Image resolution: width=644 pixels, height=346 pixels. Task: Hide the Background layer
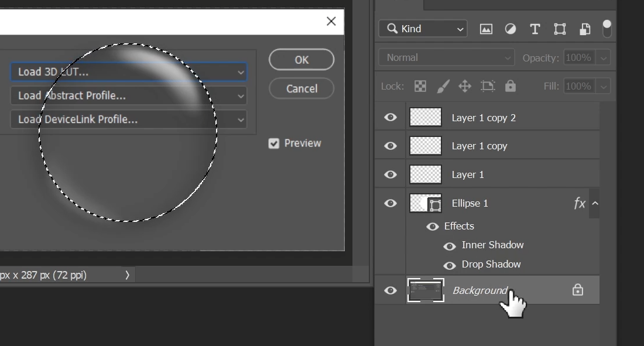(x=390, y=290)
